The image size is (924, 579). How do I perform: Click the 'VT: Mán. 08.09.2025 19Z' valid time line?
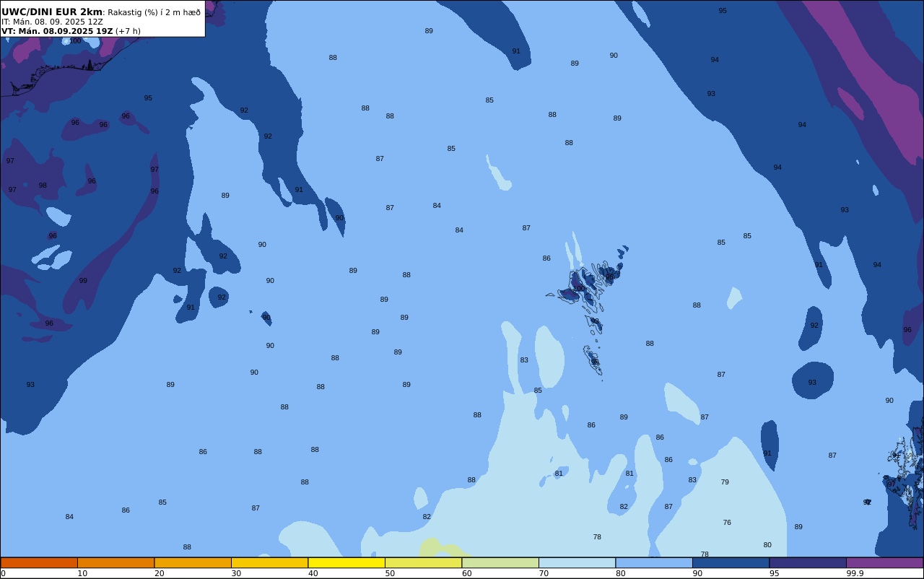pyautogui.click(x=57, y=31)
